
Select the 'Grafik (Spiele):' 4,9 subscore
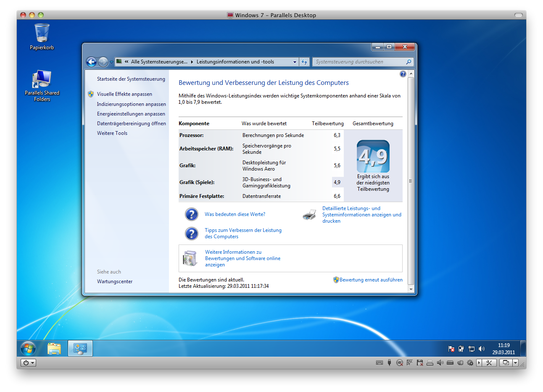coord(337,182)
